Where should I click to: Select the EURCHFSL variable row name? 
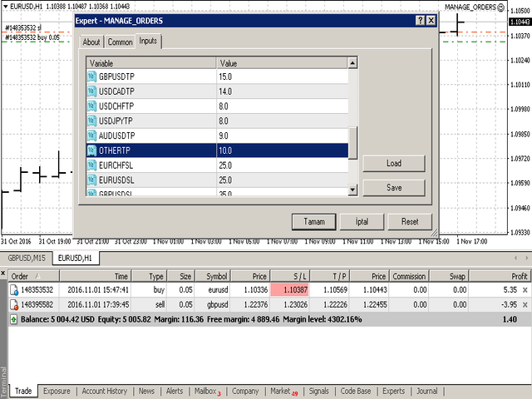pos(116,165)
